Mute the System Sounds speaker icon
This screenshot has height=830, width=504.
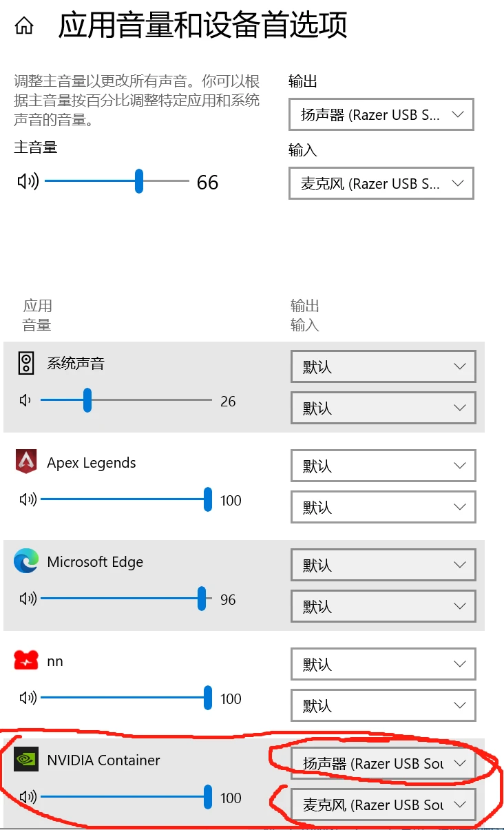pyautogui.click(x=25, y=400)
